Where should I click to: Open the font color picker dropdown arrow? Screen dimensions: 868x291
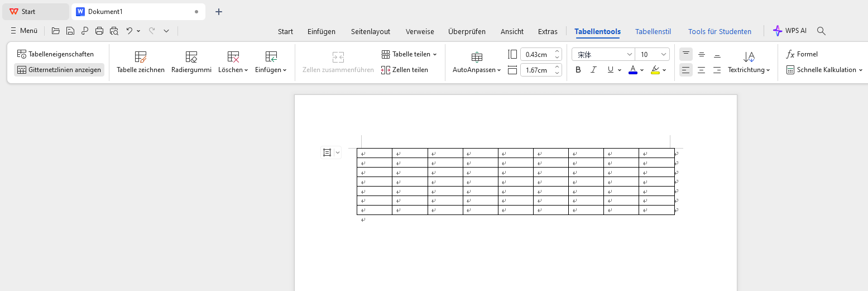(642, 70)
